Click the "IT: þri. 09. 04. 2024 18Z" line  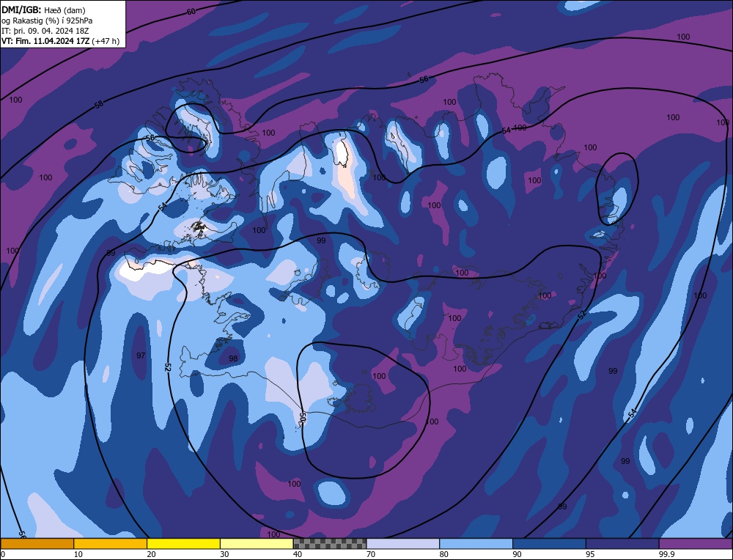[45, 31]
